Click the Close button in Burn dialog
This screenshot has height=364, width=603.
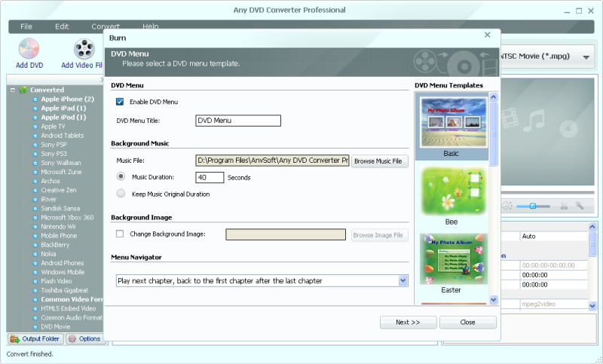coord(467,322)
